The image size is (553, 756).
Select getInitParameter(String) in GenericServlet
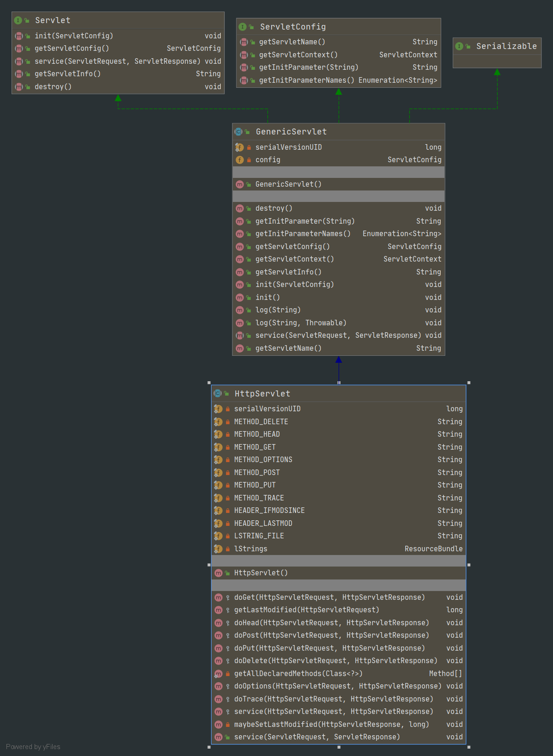(x=339, y=221)
